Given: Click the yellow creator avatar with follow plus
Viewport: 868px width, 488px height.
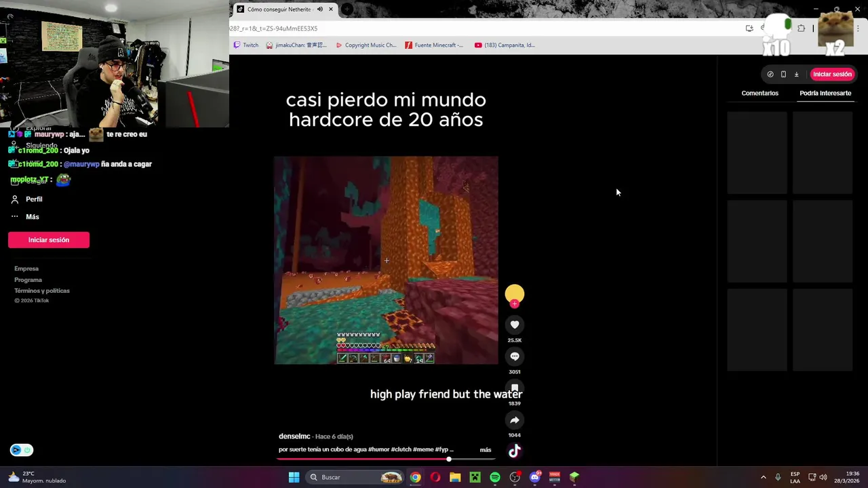Looking at the screenshot, I should click(x=515, y=296).
